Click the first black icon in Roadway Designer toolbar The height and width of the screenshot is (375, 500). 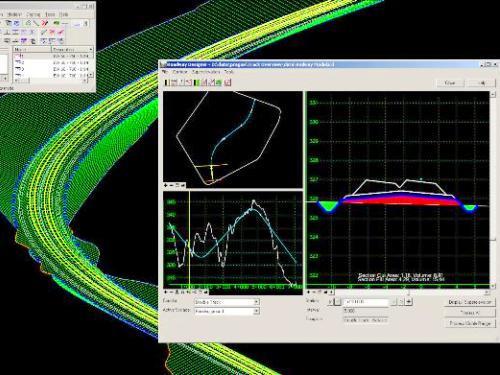tap(167, 82)
